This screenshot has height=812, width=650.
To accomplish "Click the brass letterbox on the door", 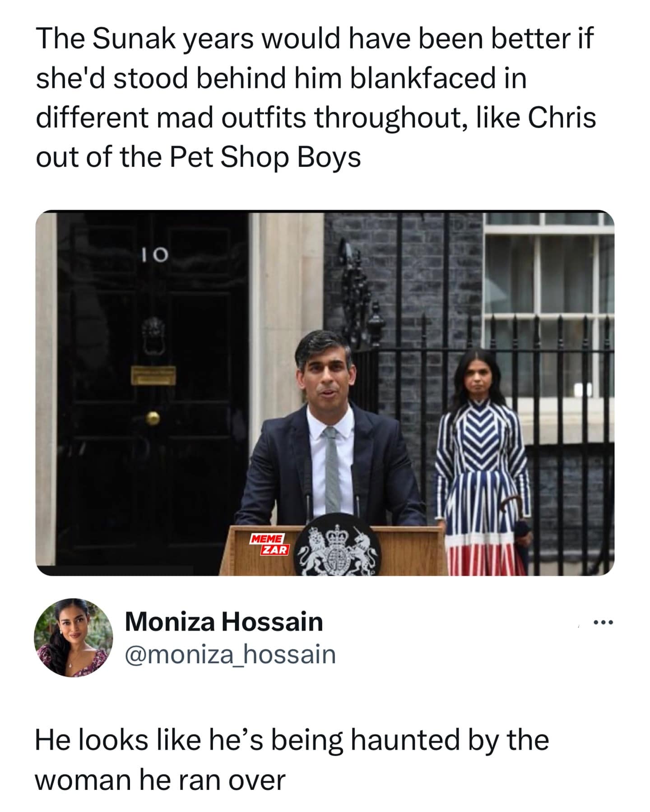I will point(153,375).
